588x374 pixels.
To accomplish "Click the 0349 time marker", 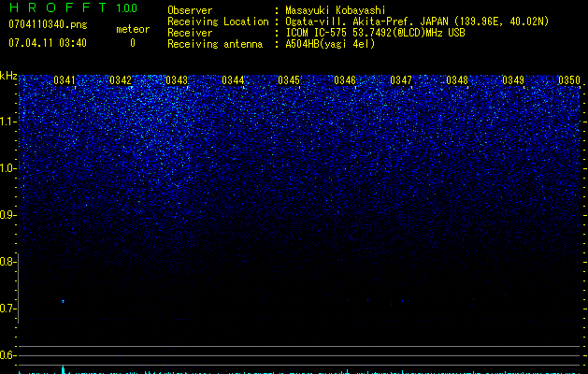I will pyautogui.click(x=513, y=80).
